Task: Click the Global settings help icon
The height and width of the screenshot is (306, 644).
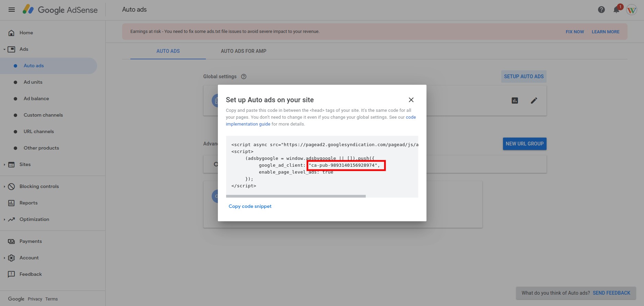Action: tap(244, 76)
